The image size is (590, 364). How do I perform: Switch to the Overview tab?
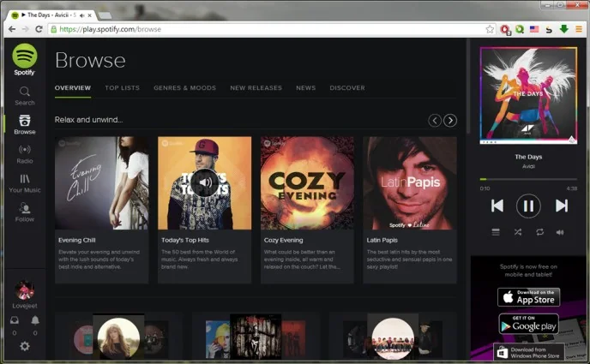pyautogui.click(x=73, y=88)
